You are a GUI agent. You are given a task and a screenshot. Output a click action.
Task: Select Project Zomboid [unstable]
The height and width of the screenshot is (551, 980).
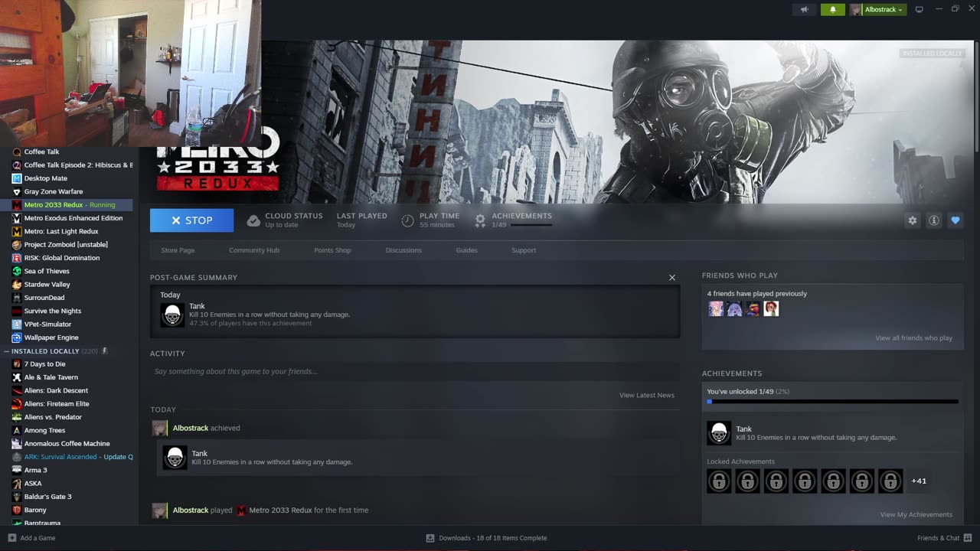coord(66,245)
